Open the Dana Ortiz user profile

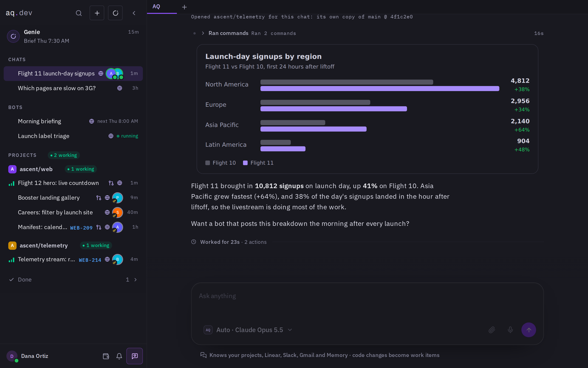(28, 356)
